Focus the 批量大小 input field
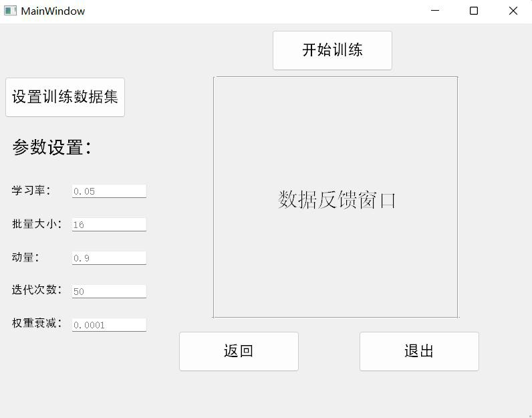 click(109, 225)
